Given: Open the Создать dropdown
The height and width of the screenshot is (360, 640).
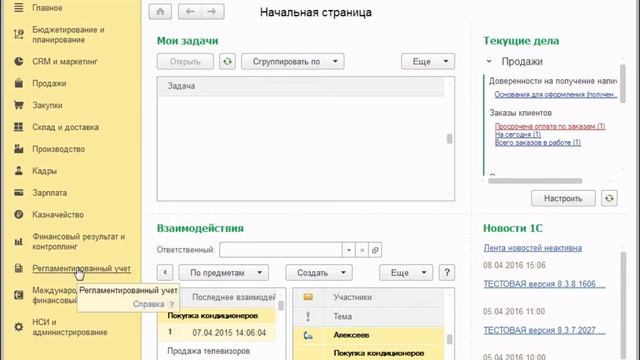Looking at the screenshot, I should [319, 272].
